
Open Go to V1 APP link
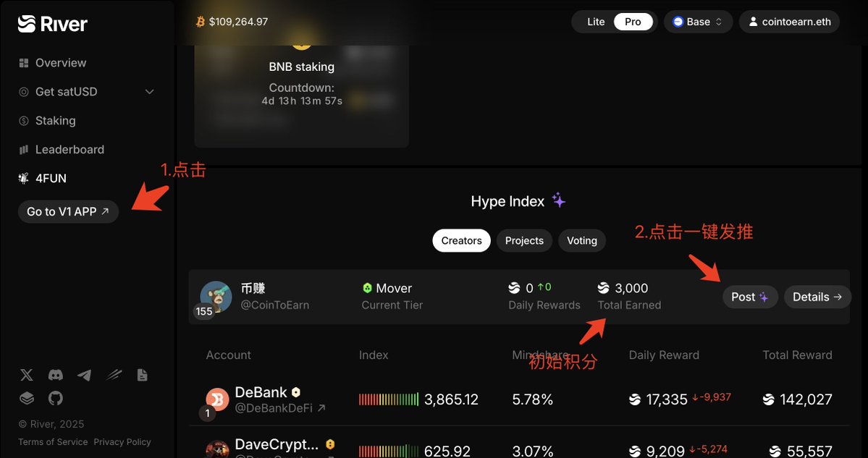(x=68, y=211)
